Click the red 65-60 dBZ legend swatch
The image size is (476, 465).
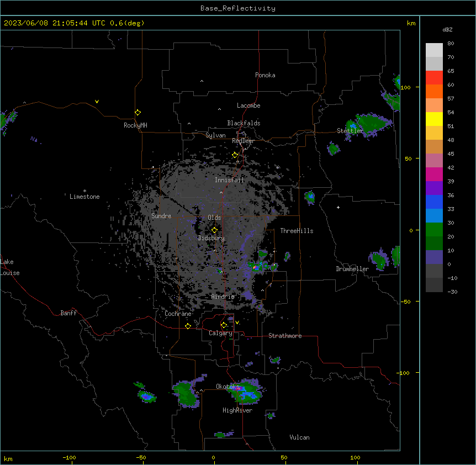[x=434, y=78]
